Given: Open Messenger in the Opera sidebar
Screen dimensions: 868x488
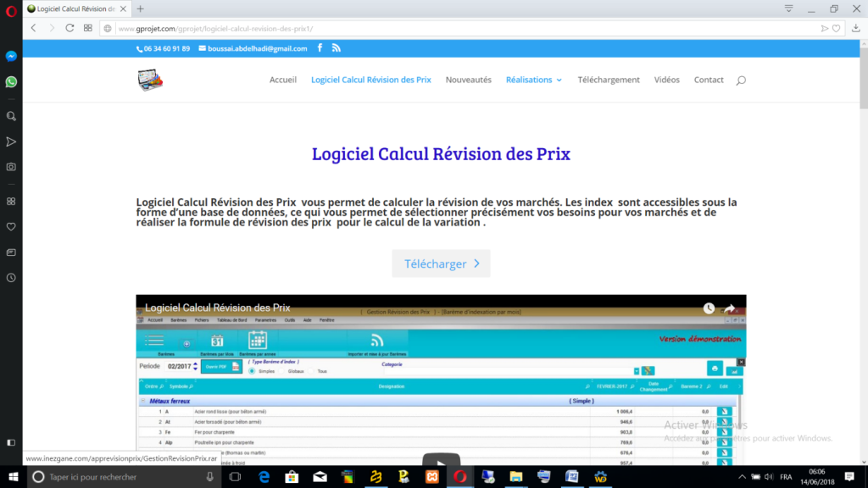Looking at the screenshot, I should pyautogui.click(x=11, y=57).
